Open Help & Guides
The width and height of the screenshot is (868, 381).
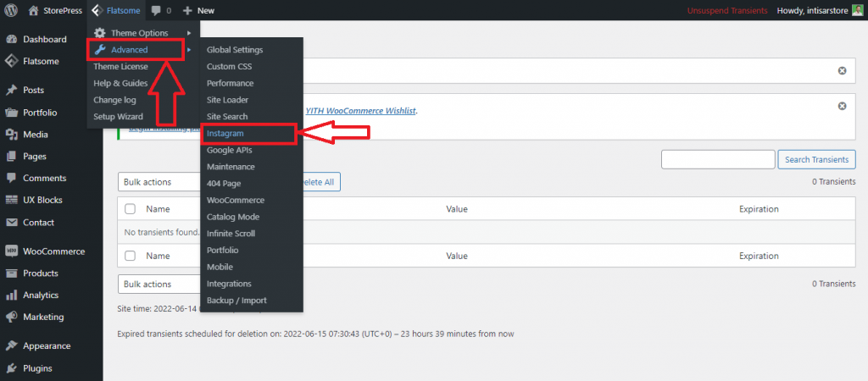pos(120,83)
